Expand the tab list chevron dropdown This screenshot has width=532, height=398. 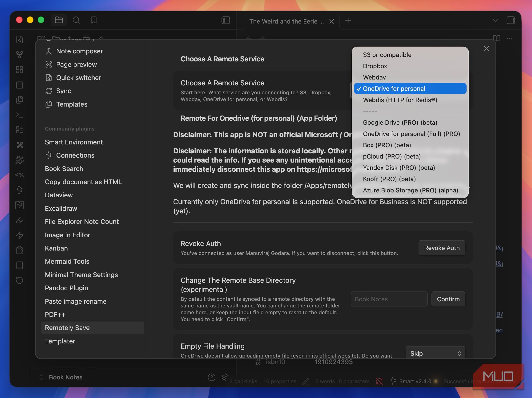(x=496, y=20)
